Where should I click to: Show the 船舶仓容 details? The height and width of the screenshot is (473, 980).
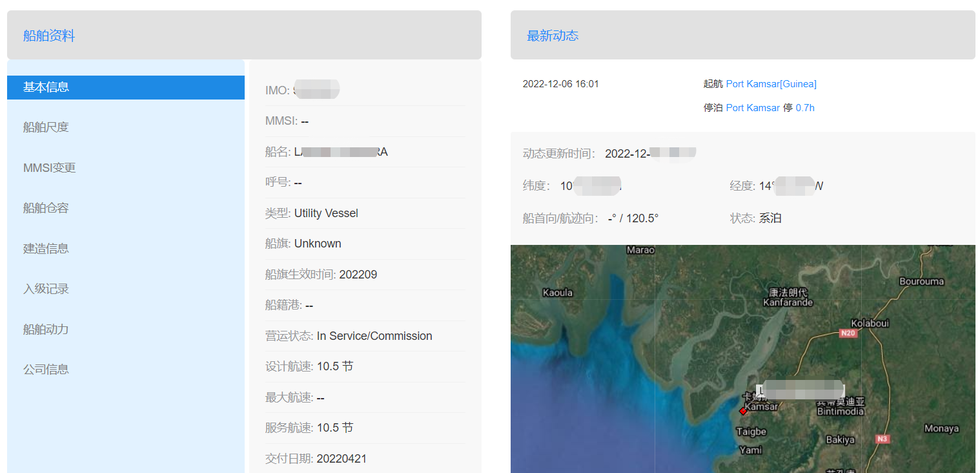click(x=46, y=208)
